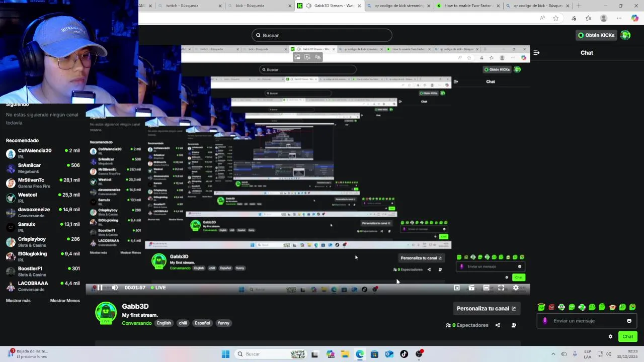The width and height of the screenshot is (644, 362).
Task: Open BoostierF1 recommended channel
Action: [x=43, y=271]
